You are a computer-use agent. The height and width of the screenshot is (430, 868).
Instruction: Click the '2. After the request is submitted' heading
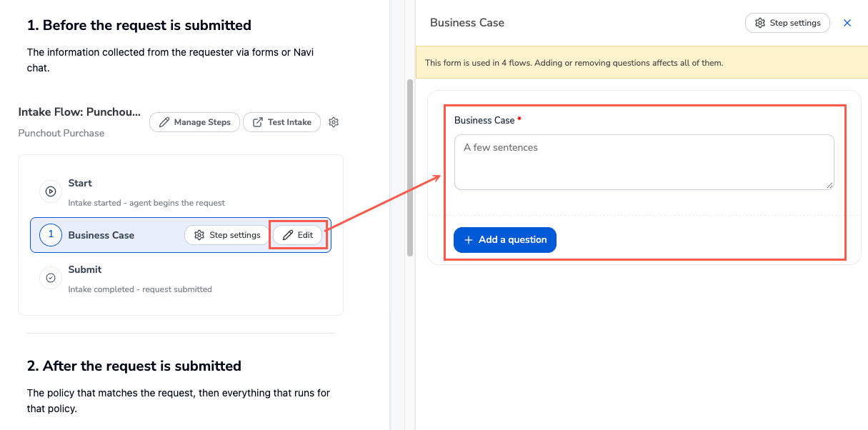(x=134, y=366)
